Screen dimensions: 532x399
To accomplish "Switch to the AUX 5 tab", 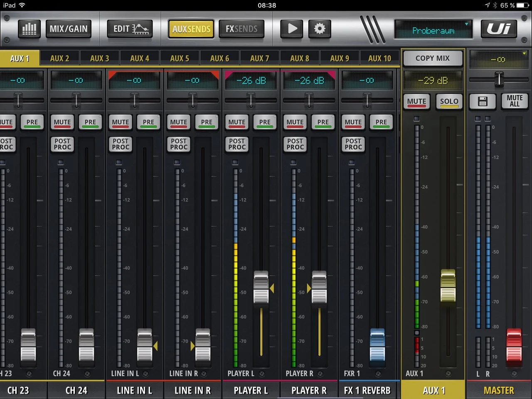I will coord(180,59).
